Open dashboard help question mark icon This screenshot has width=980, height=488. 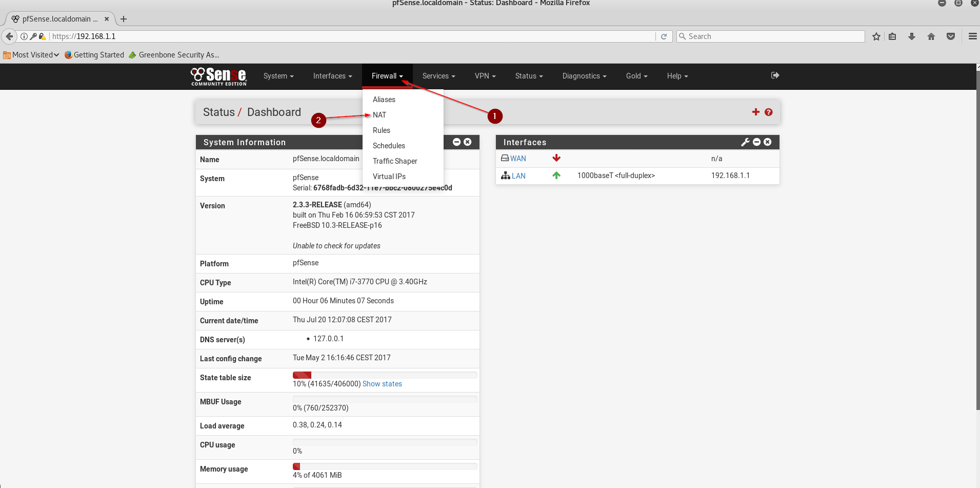[x=768, y=112]
